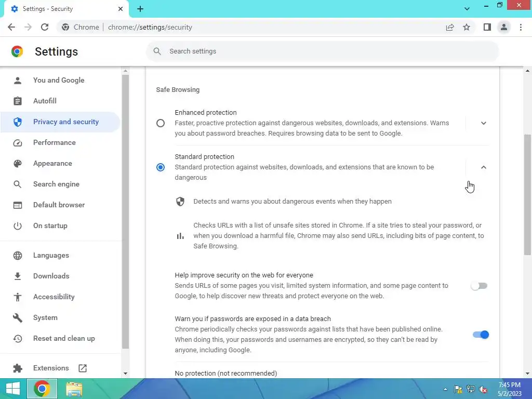Click the Chrome site info icon in address bar
The image size is (532, 399).
pyautogui.click(x=65, y=27)
